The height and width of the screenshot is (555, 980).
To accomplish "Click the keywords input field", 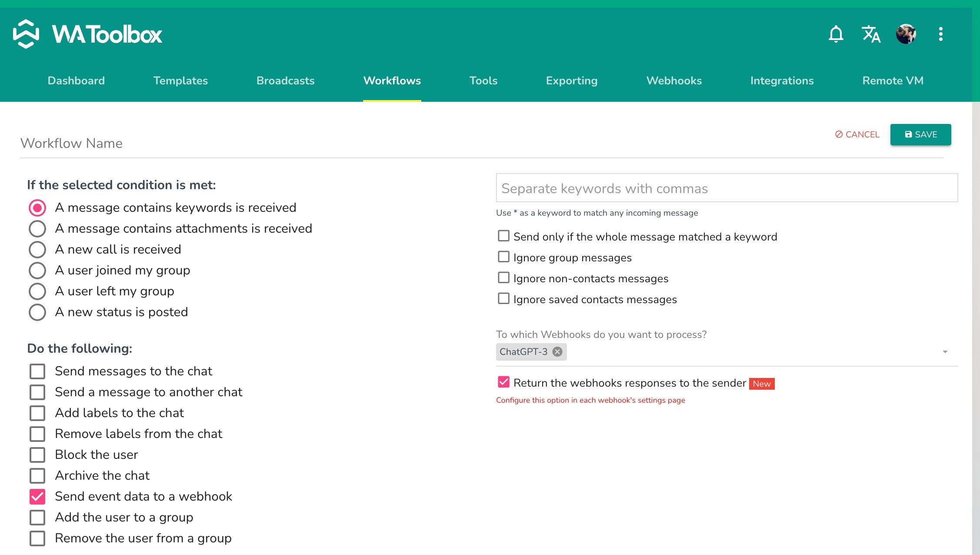I will coord(727,188).
